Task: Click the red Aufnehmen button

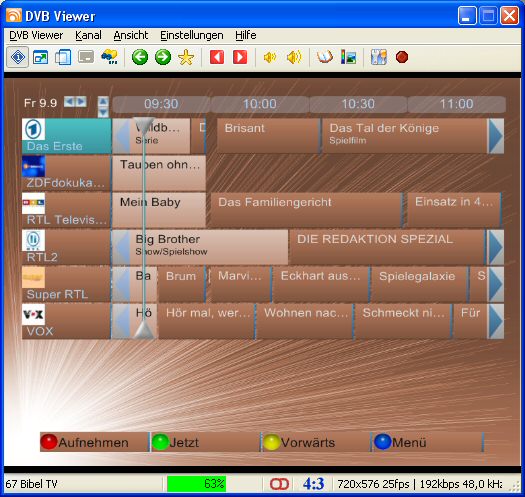Action: tap(94, 442)
